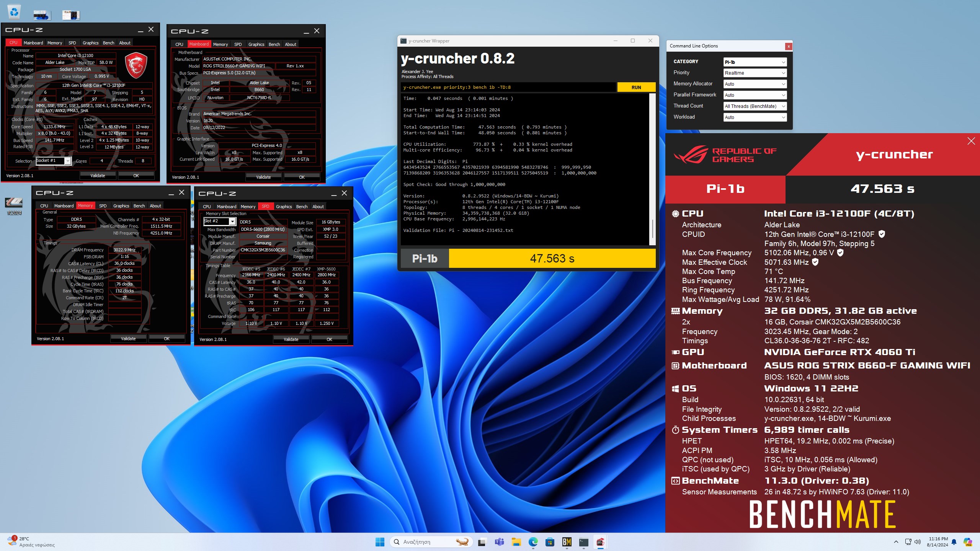Image resolution: width=980 pixels, height=551 pixels.
Task: Click the taskbar clock showing 11:16 PM
Action: (x=938, y=542)
